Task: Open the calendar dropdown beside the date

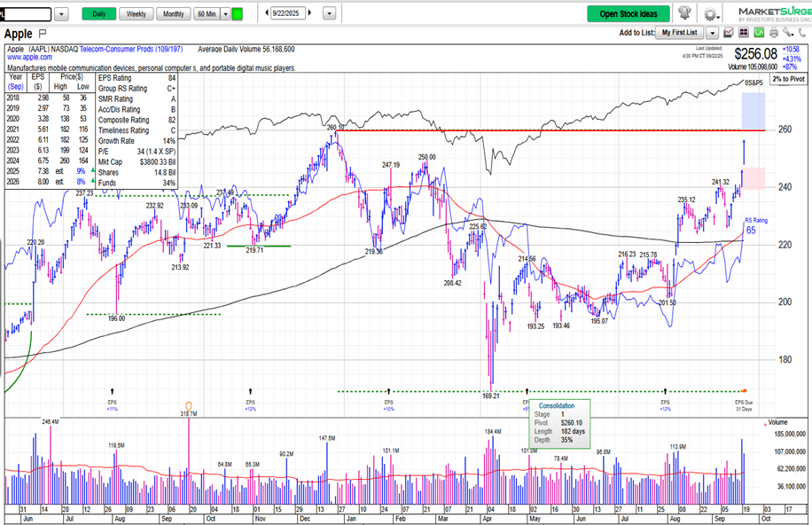Action: (x=330, y=14)
